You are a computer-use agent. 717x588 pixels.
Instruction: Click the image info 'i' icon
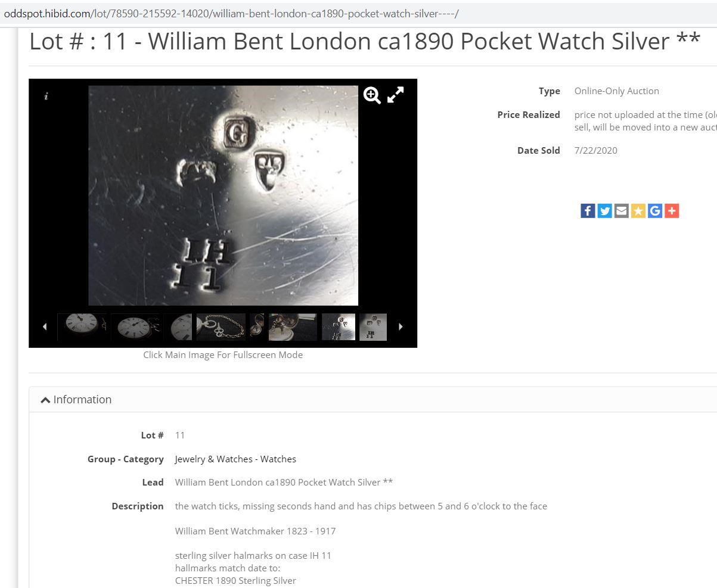click(46, 96)
